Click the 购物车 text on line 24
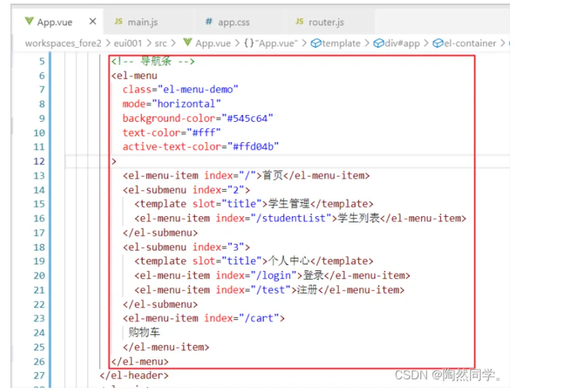561x392 pixels. (144, 332)
